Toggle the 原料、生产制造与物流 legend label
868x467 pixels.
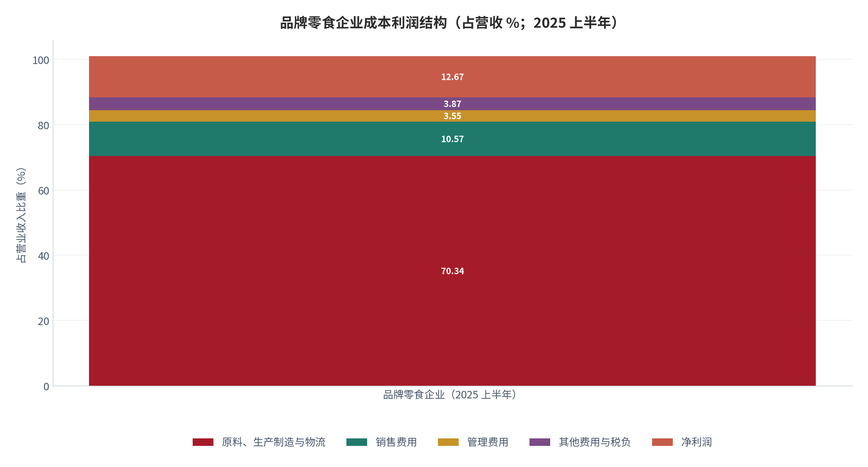pos(273,442)
